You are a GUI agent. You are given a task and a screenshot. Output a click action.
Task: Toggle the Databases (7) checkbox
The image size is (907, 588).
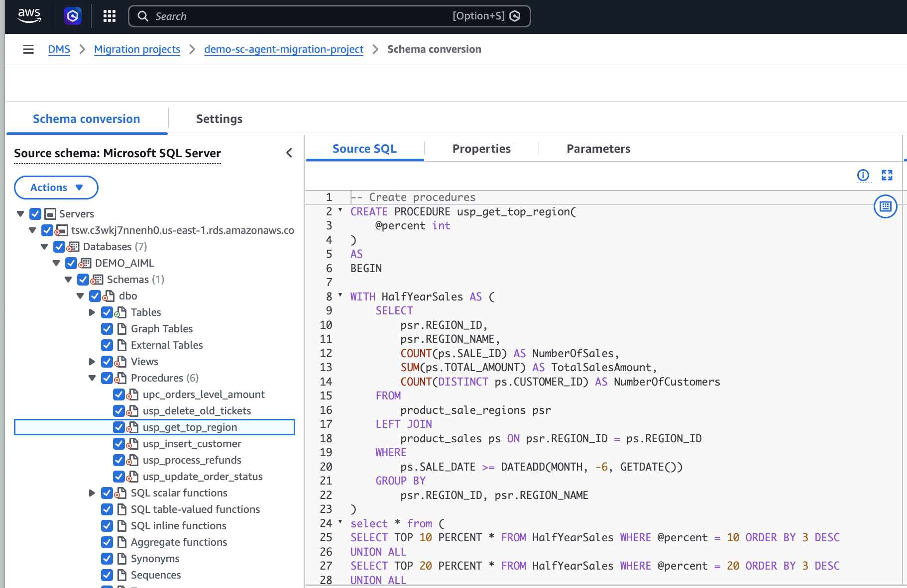[x=59, y=247]
